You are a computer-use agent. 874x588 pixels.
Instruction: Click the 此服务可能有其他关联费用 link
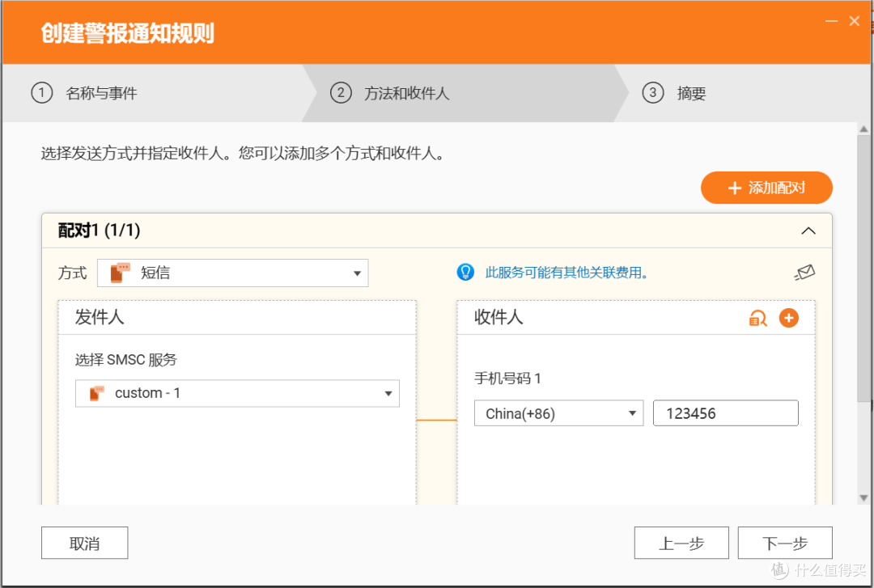566,273
